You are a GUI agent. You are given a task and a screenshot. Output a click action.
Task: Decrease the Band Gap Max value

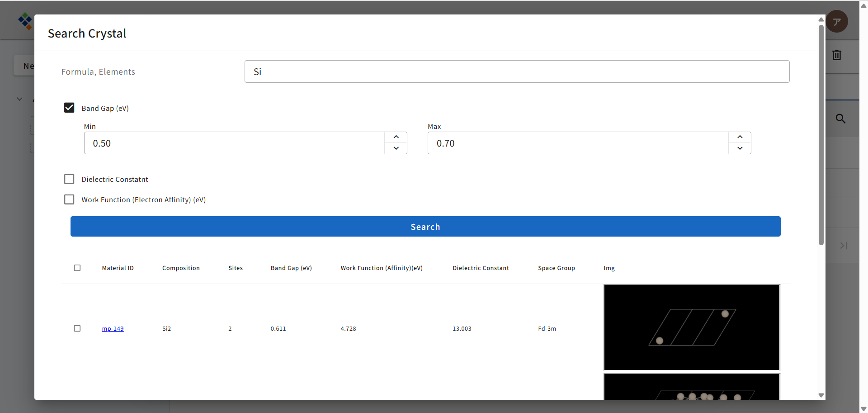click(740, 148)
